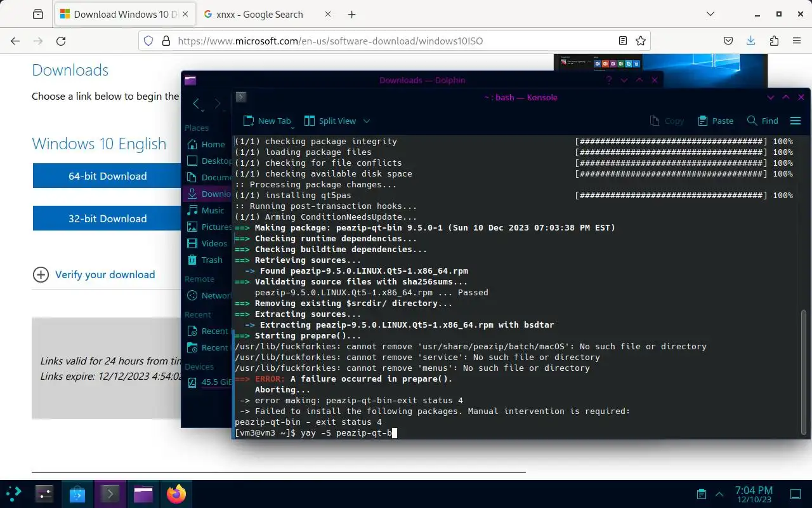Image resolution: width=812 pixels, height=508 pixels.
Task: Click the 64-bit Download button
Action: point(107,176)
